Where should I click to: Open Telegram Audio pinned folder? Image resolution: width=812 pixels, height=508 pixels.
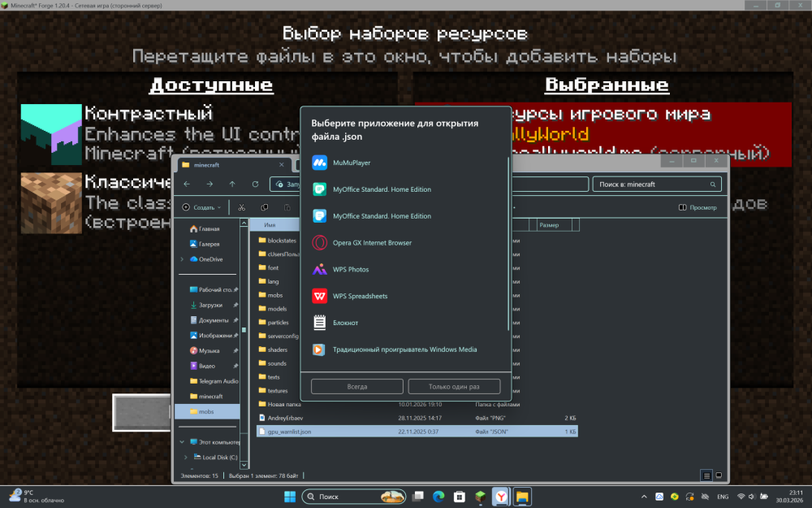click(x=214, y=381)
